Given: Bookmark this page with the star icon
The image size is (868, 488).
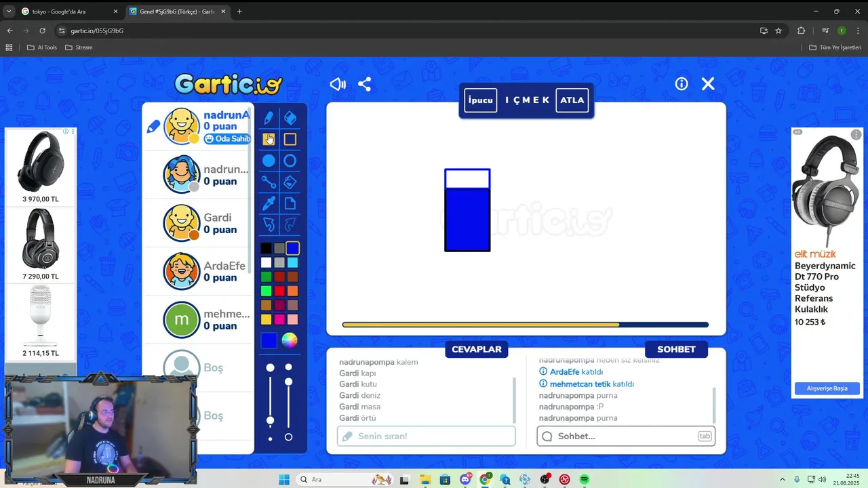Looking at the screenshot, I should click(778, 30).
